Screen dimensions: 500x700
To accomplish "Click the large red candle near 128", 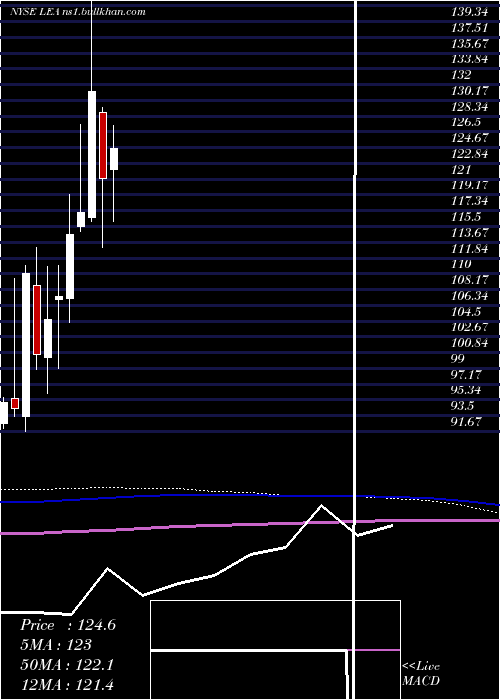I will pyautogui.click(x=103, y=145).
